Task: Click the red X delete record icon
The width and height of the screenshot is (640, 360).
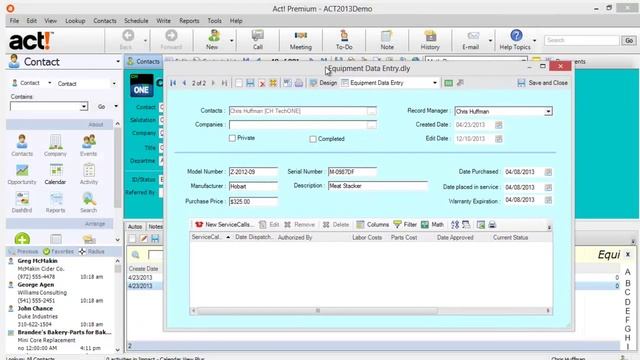Action: pyautogui.click(x=262, y=83)
